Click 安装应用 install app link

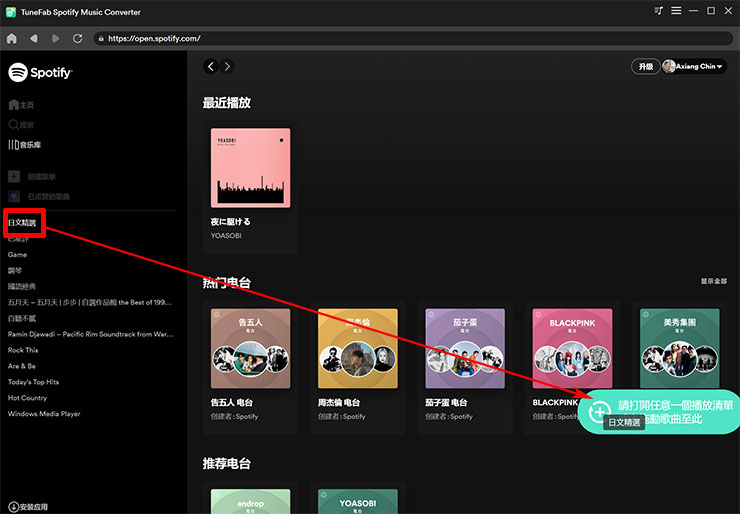point(30,507)
